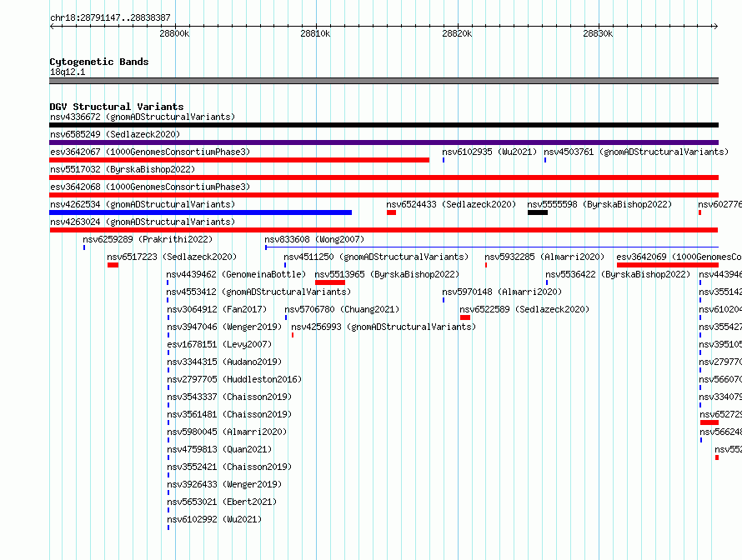Click the Cytogenetic Bands track title
Image resolution: width=742 pixels, height=560 pixels.
[99, 62]
